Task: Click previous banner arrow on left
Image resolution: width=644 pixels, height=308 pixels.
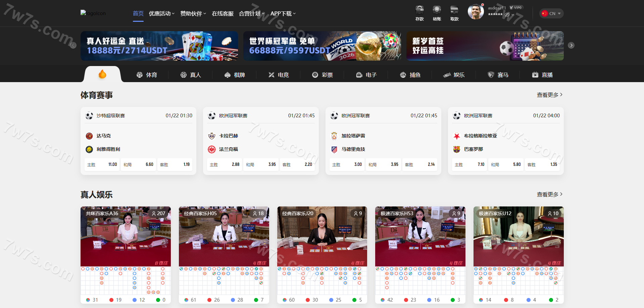Action: [x=73, y=46]
